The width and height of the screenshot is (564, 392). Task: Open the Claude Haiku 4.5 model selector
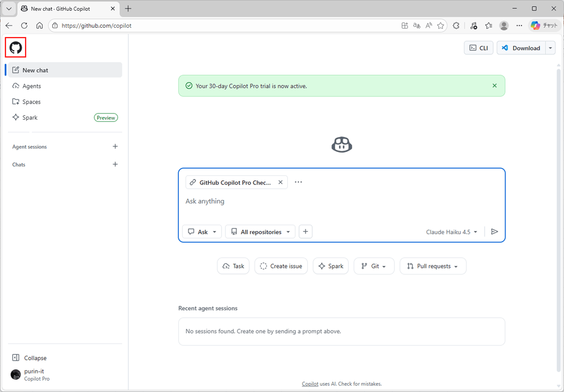(451, 232)
